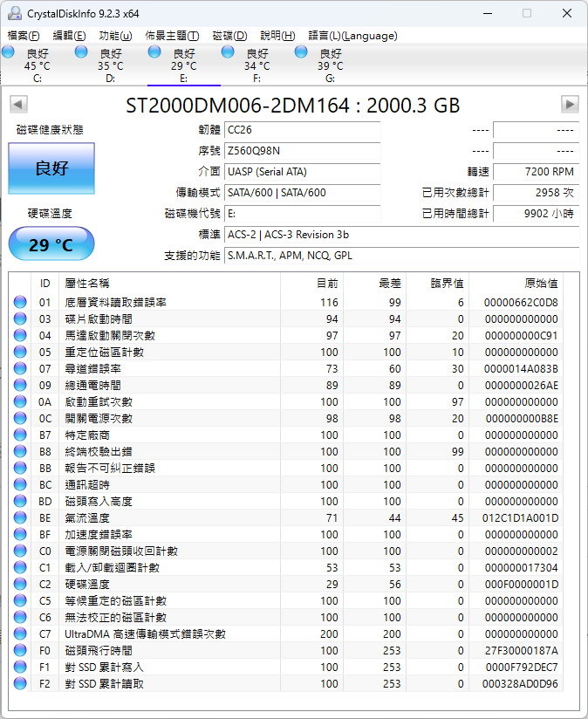
Task: Click status orb for attribute 01 底層資料讀取錯誤率
Action: (x=20, y=302)
